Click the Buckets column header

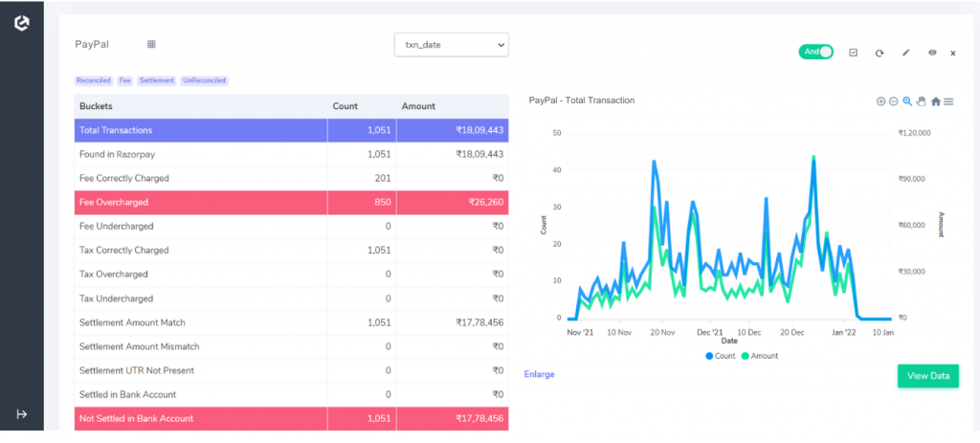201,106
